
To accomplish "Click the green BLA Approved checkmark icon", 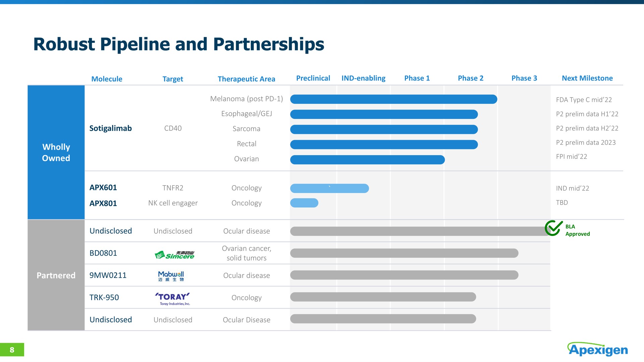I will point(554,228).
